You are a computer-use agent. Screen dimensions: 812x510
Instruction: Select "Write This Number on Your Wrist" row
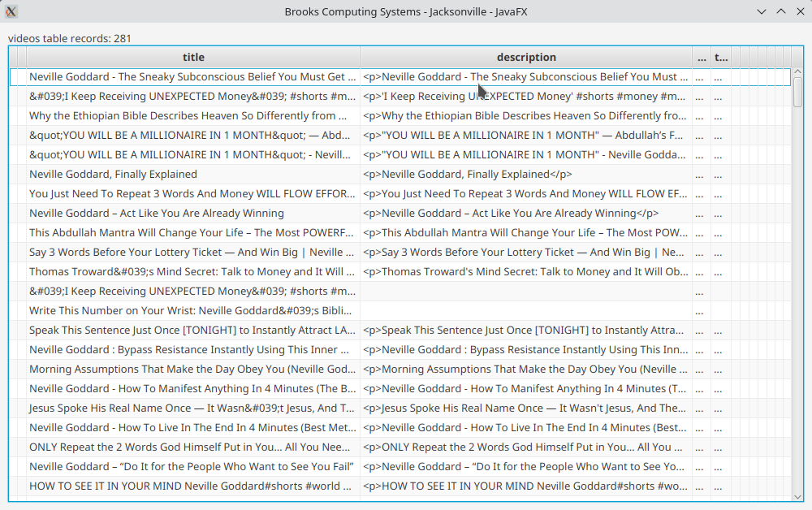[192, 310]
